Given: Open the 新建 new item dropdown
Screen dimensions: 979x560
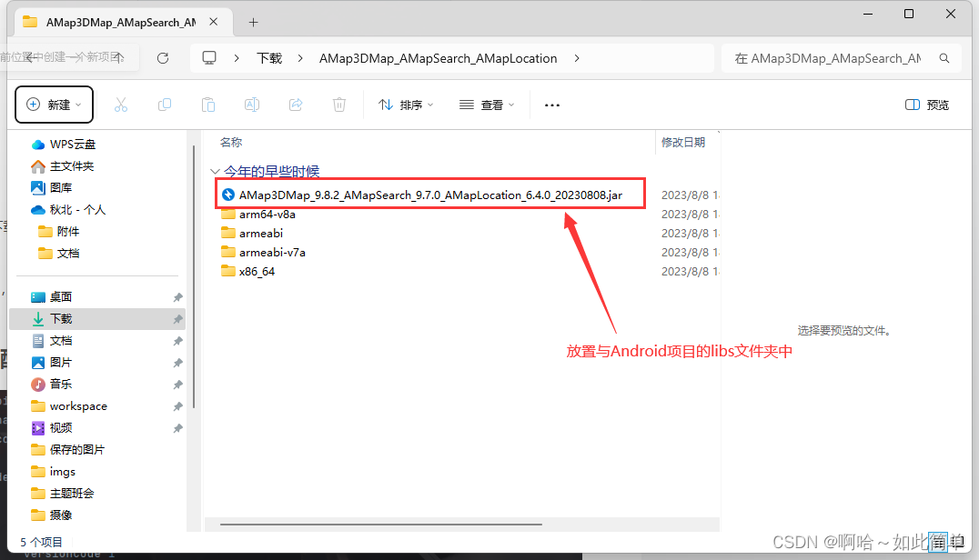Looking at the screenshot, I should [55, 105].
